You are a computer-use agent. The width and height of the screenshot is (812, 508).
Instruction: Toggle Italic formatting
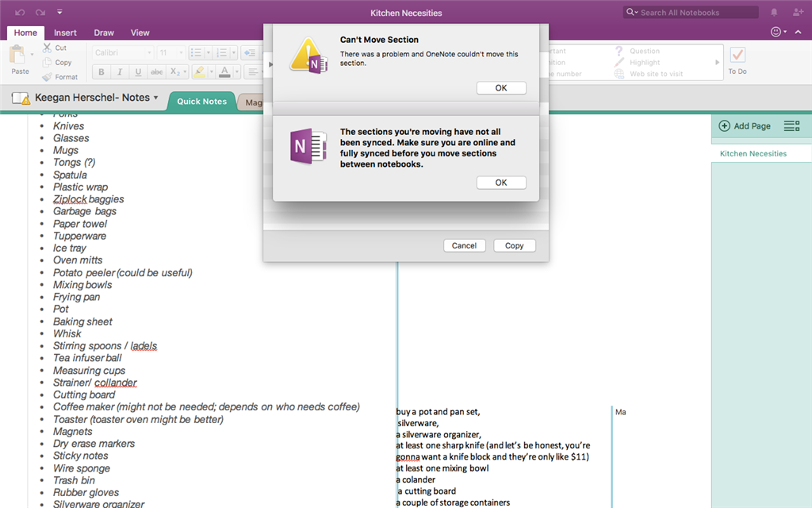tap(120, 72)
